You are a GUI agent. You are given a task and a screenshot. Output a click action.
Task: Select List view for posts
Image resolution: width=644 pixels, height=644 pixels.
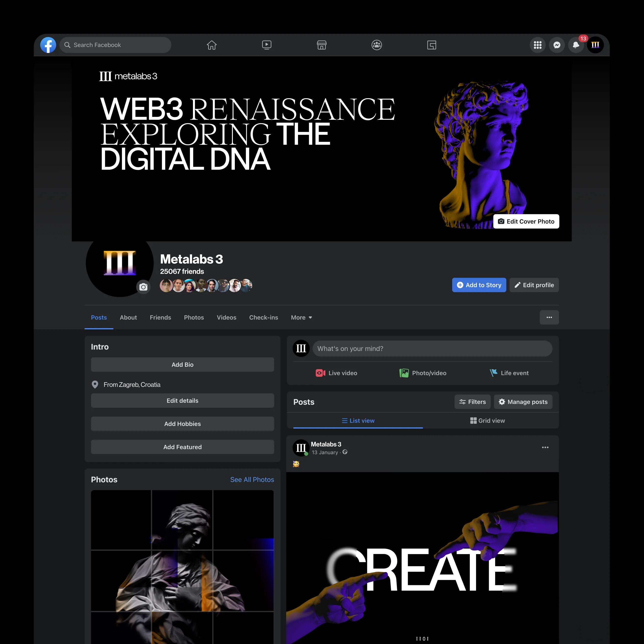(x=358, y=421)
